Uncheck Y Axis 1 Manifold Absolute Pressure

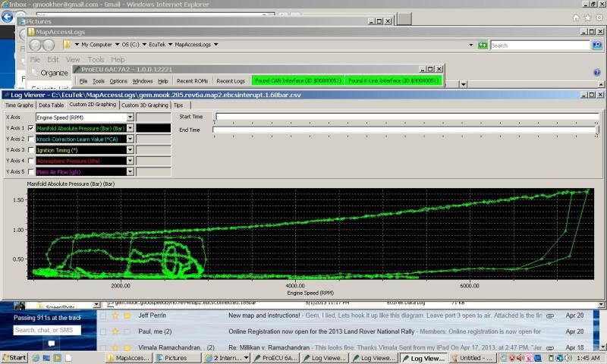tap(31, 128)
